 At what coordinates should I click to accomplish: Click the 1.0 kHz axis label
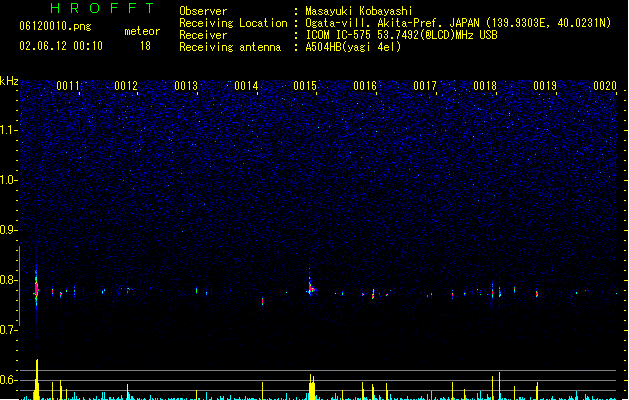[8, 180]
